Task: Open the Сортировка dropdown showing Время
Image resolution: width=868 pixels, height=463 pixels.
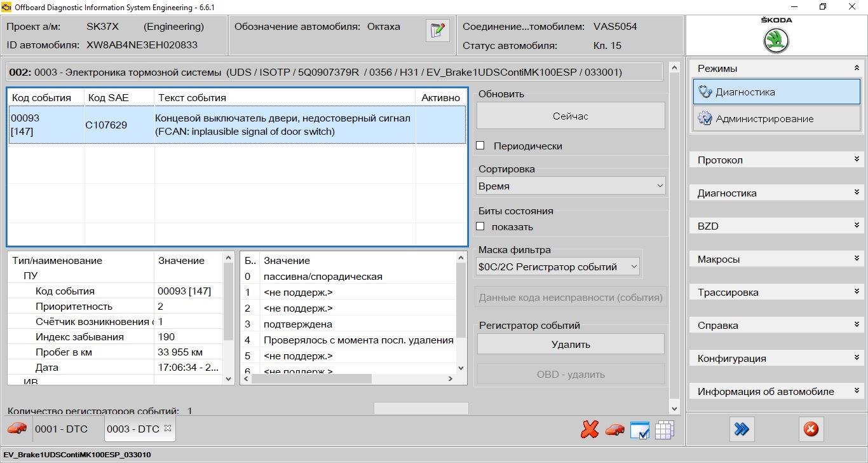Action: (x=571, y=186)
